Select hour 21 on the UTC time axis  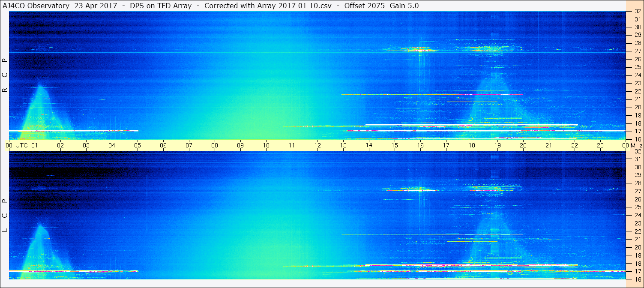click(x=549, y=145)
